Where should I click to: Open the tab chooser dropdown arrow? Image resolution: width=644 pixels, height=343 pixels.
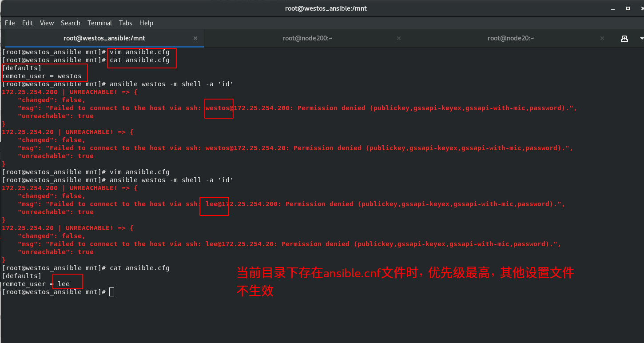640,38
